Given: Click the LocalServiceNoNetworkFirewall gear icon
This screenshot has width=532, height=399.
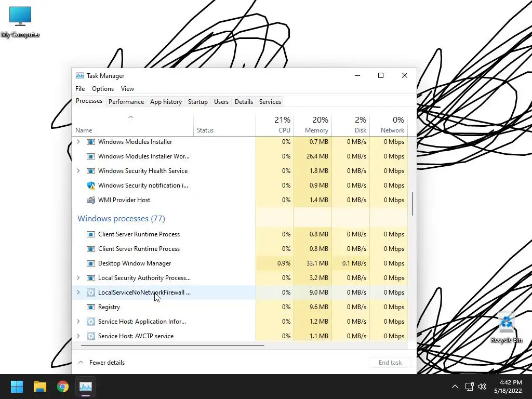Looking at the screenshot, I should click(x=90, y=292).
